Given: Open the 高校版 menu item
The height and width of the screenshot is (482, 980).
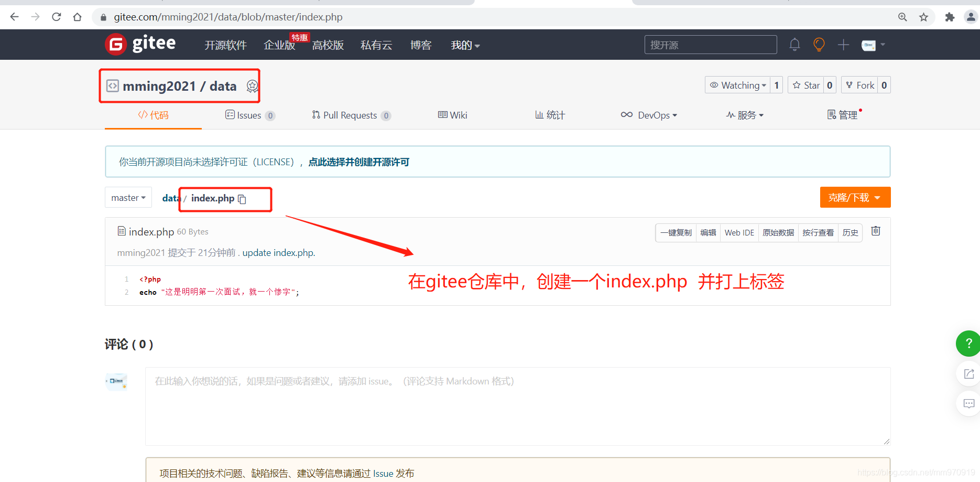Looking at the screenshot, I should [328, 45].
